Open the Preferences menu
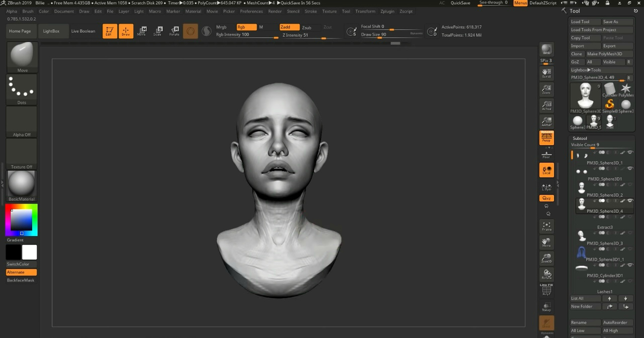This screenshot has height=338, width=644. tap(251, 11)
